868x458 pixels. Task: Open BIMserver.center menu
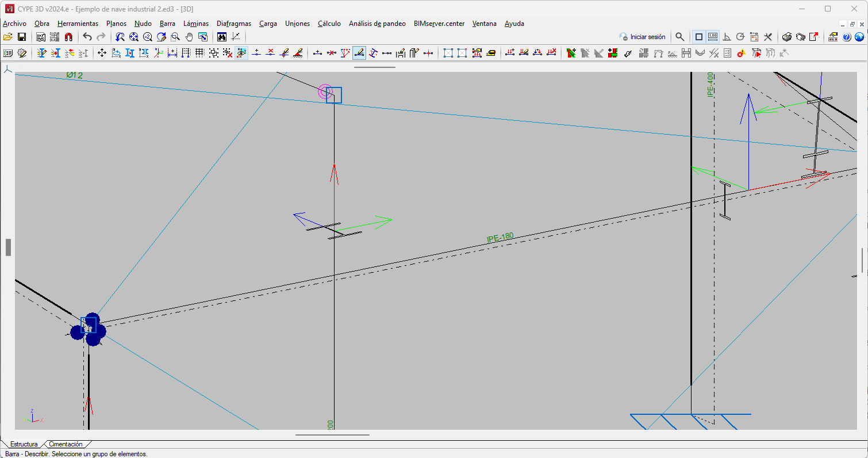(x=439, y=24)
